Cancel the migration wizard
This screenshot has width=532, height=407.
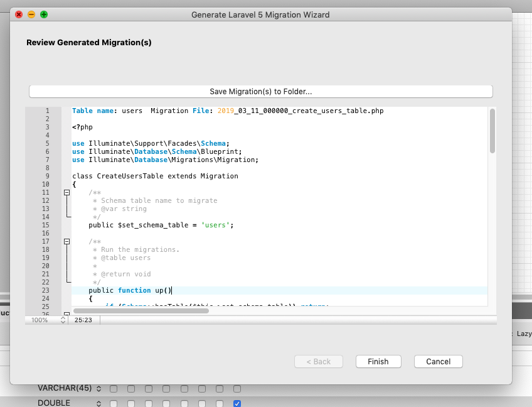coord(438,362)
